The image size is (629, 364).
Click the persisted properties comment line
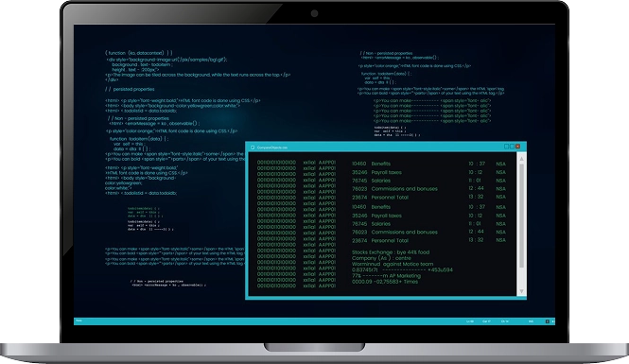point(130,89)
